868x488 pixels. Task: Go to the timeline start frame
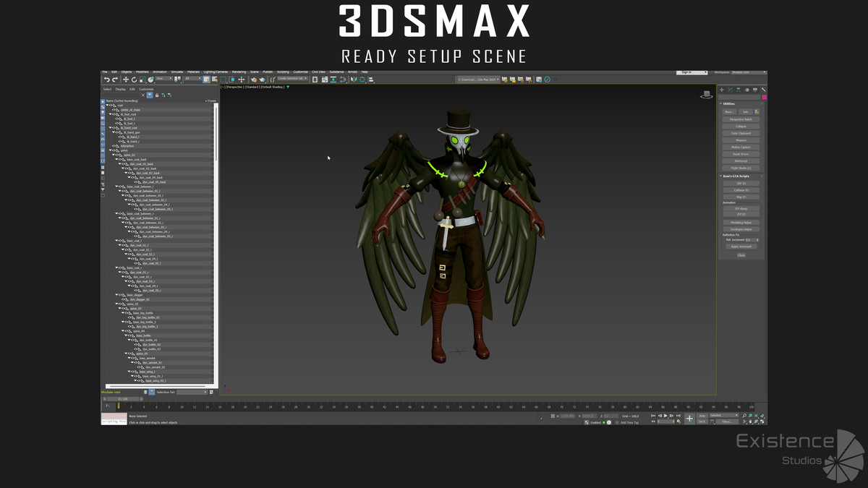click(x=653, y=416)
